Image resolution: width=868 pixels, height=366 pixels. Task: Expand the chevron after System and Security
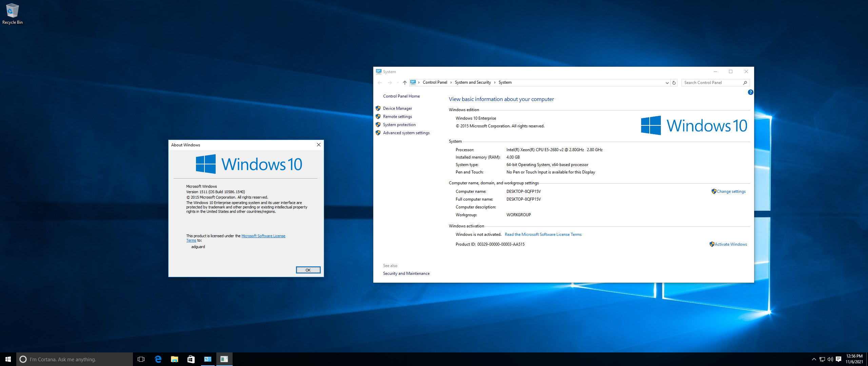[x=495, y=82]
